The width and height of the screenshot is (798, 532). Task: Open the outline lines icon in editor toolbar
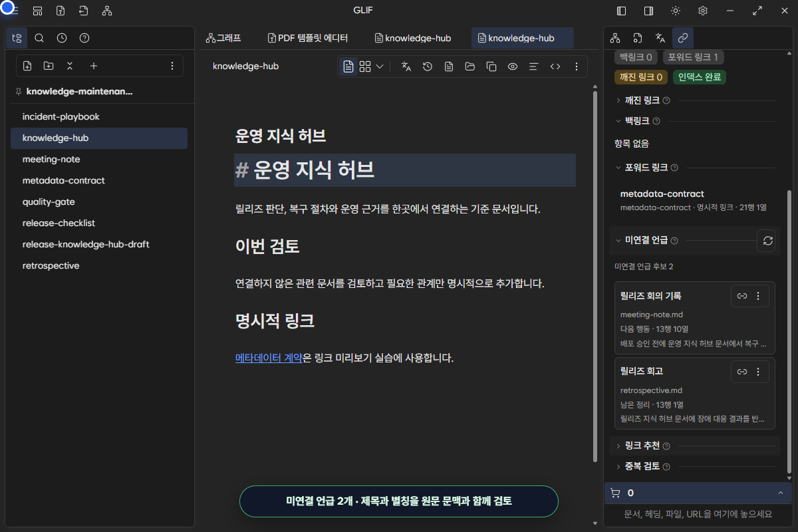533,66
